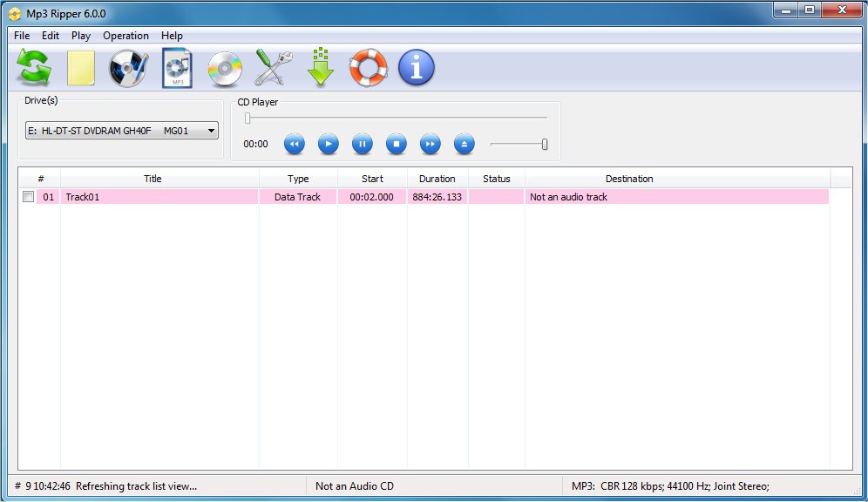Open help via the lifebuoy icon
This screenshot has width=868, height=502.
point(368,66)
